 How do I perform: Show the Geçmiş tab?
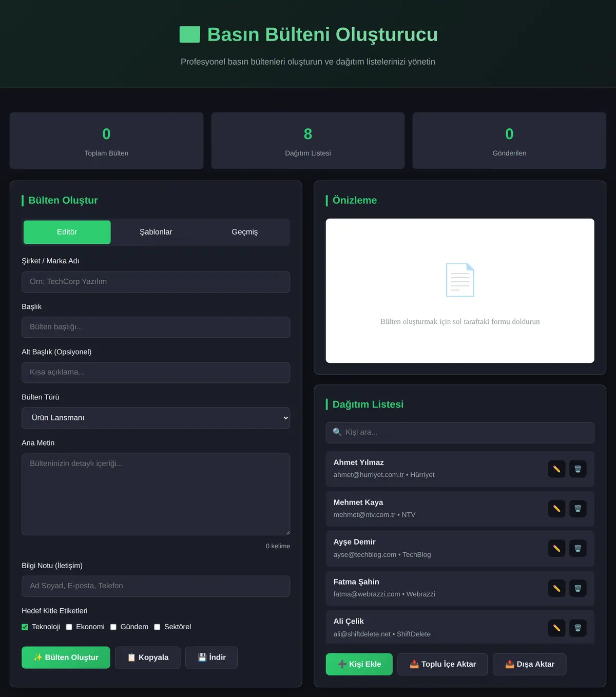(x=245, y=232)
